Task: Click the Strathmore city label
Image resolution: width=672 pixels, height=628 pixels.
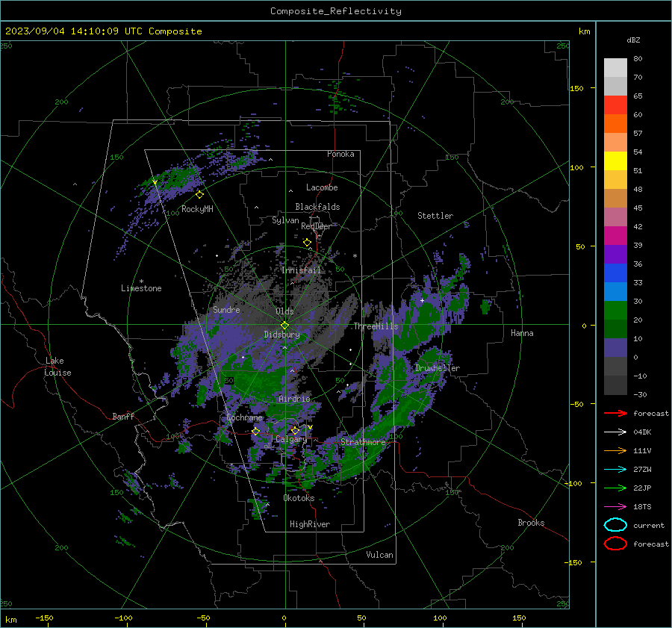Action: tap(363, 441)
